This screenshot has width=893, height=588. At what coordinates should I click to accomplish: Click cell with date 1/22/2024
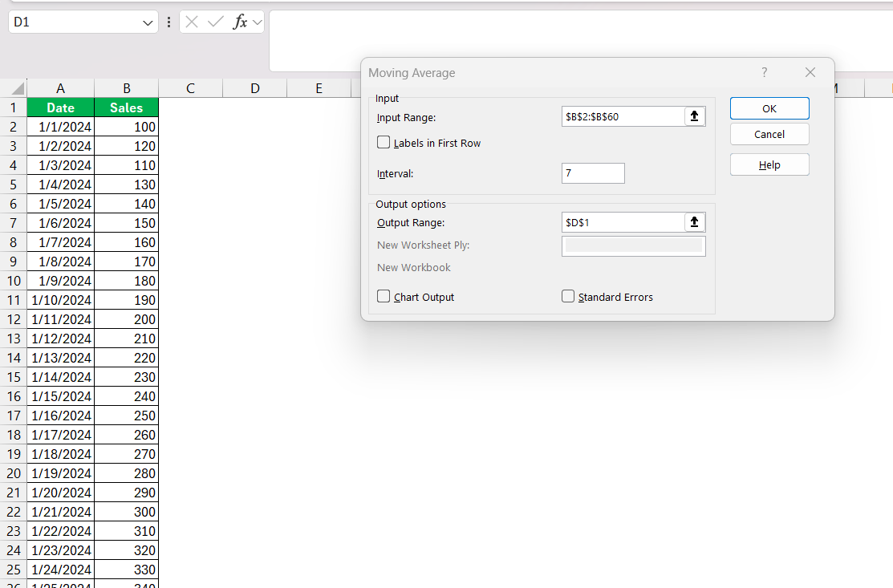pos(60,531)
